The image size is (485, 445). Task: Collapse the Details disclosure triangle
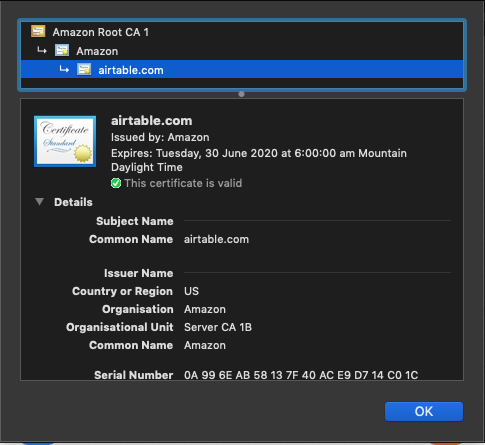(40, 202)
